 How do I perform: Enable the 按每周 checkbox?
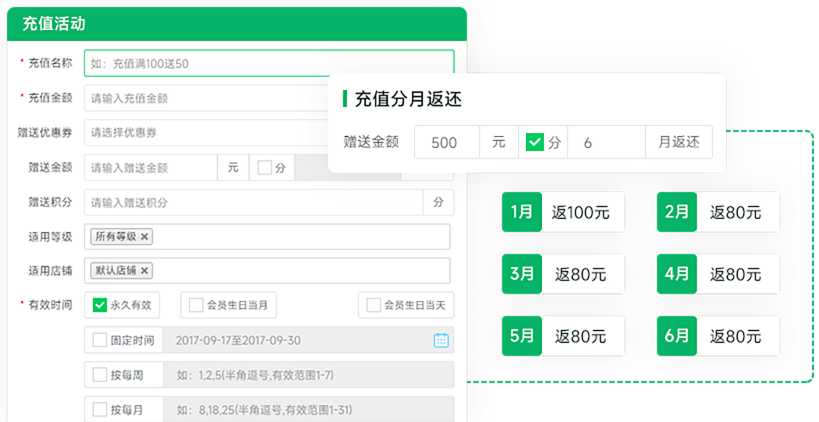100,375
